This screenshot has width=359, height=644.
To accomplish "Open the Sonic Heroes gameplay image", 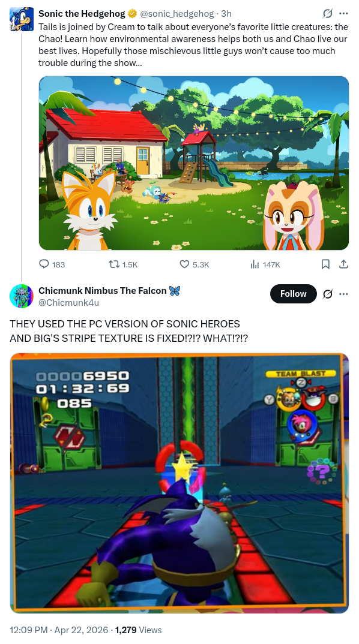I will pos(179,483).
